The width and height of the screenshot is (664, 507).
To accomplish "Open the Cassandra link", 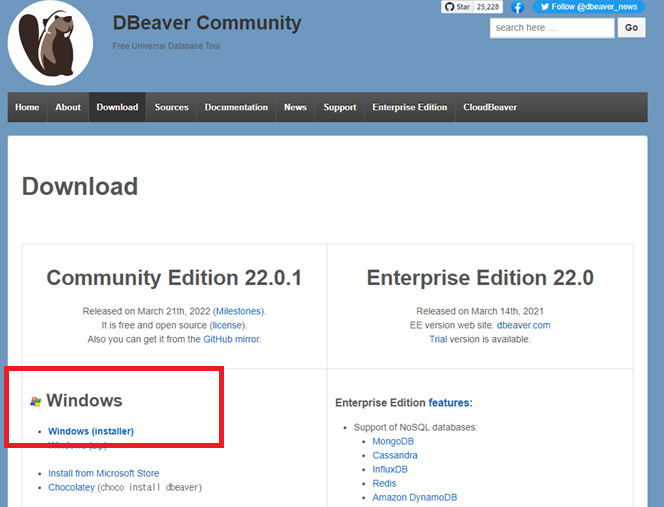I will (395, 455).
